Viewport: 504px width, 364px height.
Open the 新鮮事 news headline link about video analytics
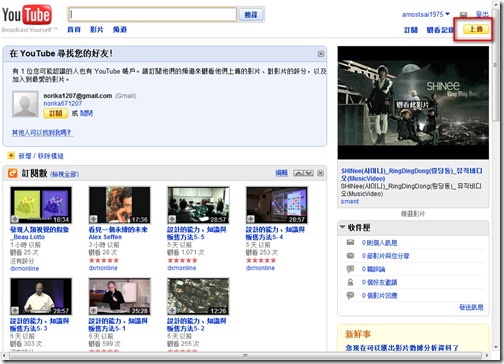[x=402, y=347]
